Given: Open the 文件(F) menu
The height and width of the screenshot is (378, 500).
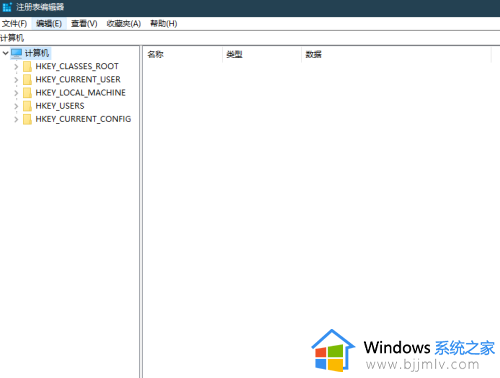Looking at the screenshot, I should pos(15,24).
